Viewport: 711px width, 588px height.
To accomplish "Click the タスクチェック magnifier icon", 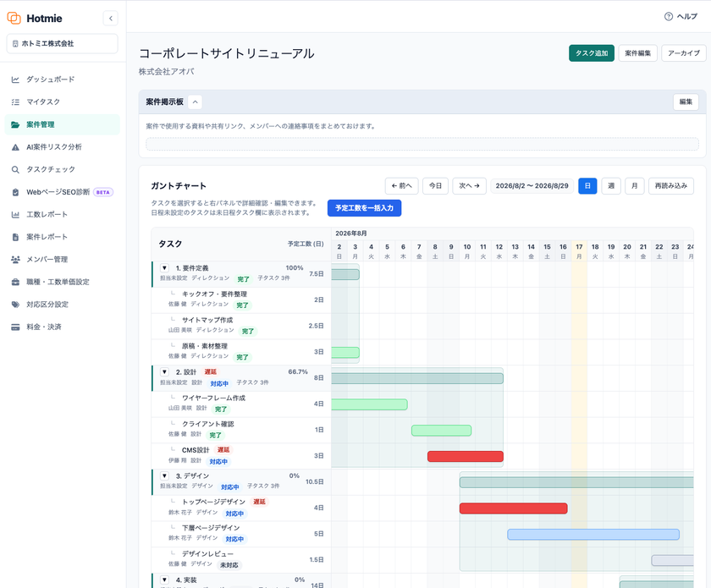I will [x=15, y=169].
